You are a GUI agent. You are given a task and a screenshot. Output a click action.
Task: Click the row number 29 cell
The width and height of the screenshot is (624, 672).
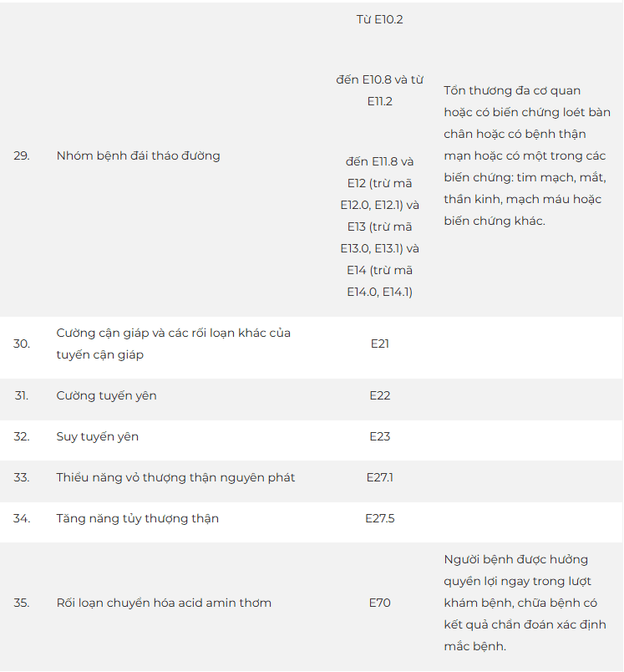coord(22,155)
